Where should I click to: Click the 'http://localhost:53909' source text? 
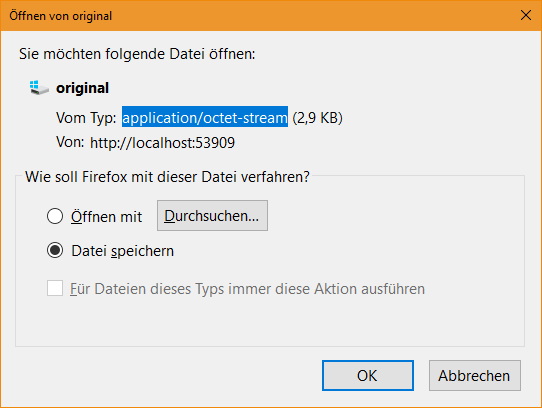tap(162, 142)
